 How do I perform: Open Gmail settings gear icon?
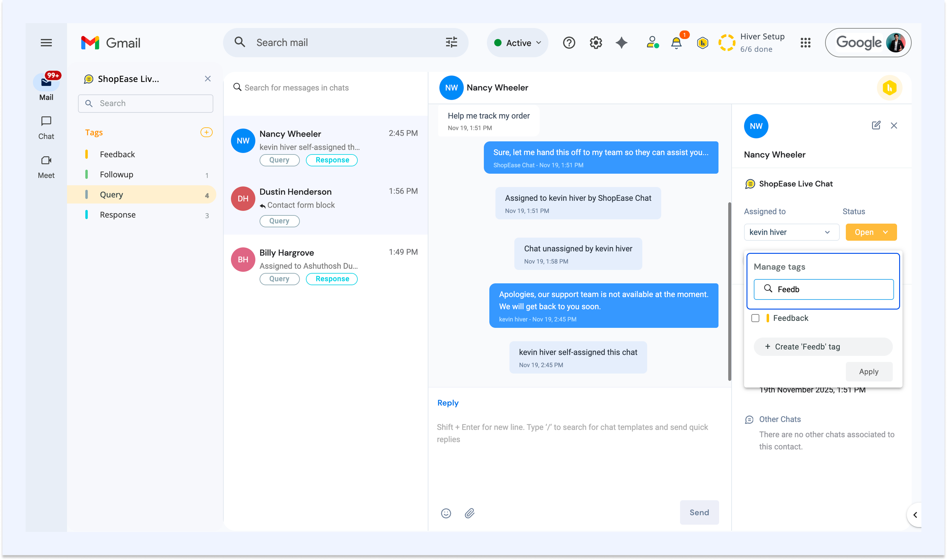[x=596, y=43]
